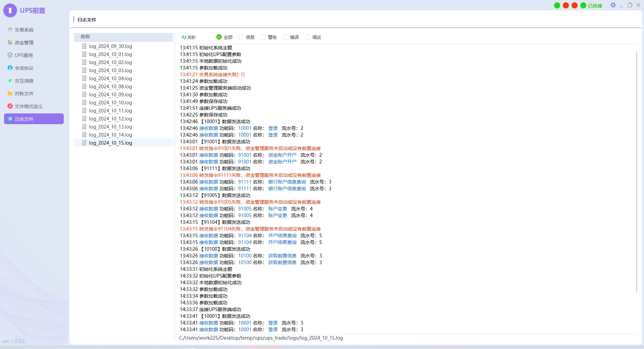The height and width of the screenshot is (349, 644).
Task: Open the 文件格式定义 sidebar entry
Action: 34,106
